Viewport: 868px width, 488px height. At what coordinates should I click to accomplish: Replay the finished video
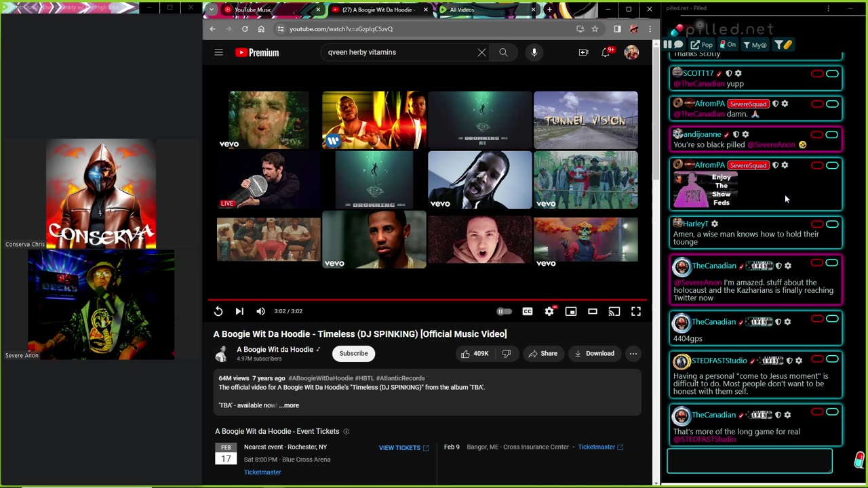(x=218, y=311)
